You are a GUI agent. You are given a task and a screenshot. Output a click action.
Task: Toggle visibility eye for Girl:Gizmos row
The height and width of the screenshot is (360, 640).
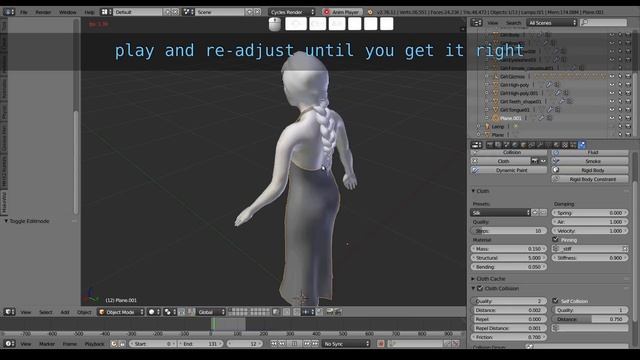click(x=612, y=76)
